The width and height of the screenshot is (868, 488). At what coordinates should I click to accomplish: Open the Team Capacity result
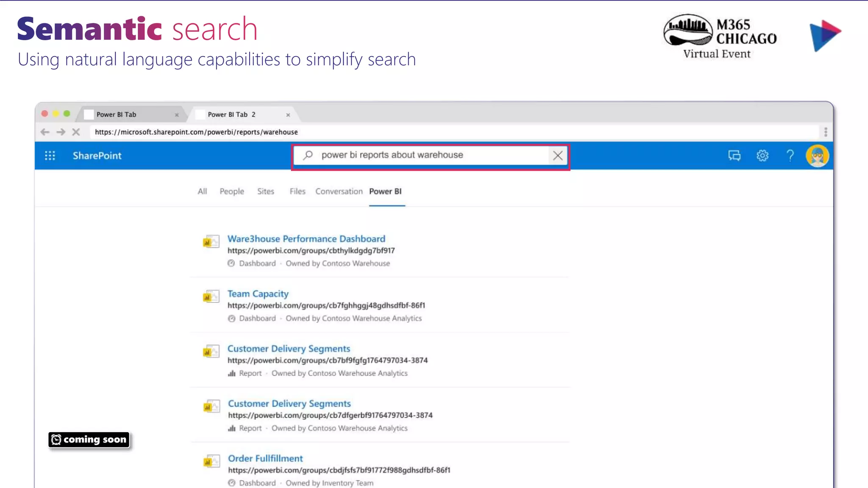pos(258,294)
